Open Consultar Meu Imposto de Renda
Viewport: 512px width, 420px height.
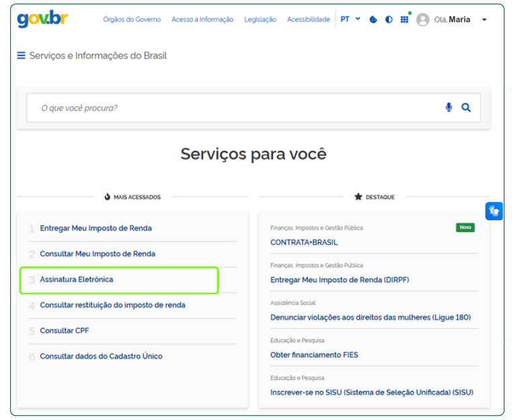pos(98,254)
